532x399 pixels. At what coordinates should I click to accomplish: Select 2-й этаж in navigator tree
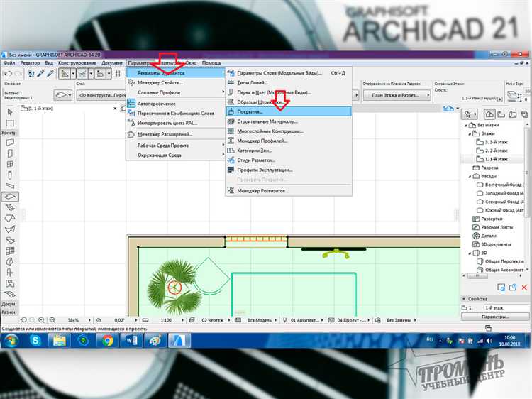pos(496,151)
